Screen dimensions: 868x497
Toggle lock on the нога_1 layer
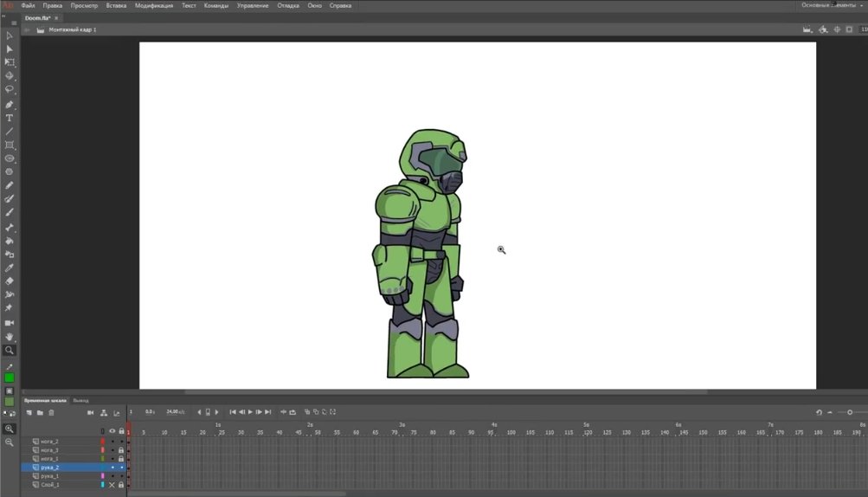(x=121, y=459)
